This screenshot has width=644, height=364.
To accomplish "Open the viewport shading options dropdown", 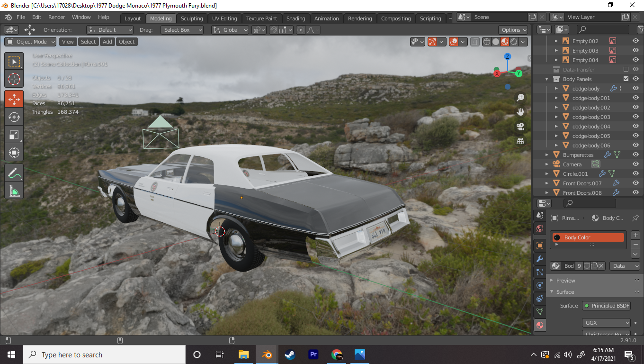I will click(x=523, y=42).
